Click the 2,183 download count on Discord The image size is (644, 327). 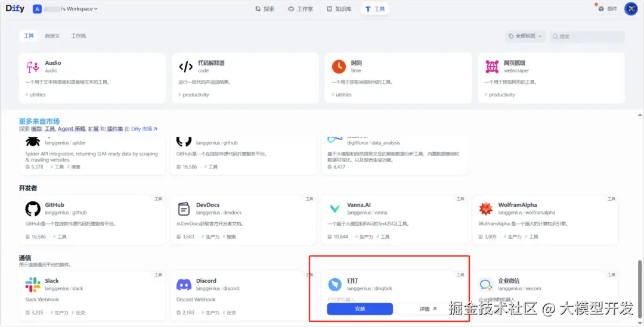[x=188, y=313]
